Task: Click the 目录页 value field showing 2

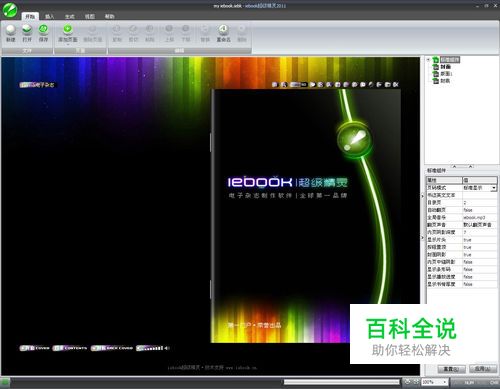Action: (x=479, y=203)
